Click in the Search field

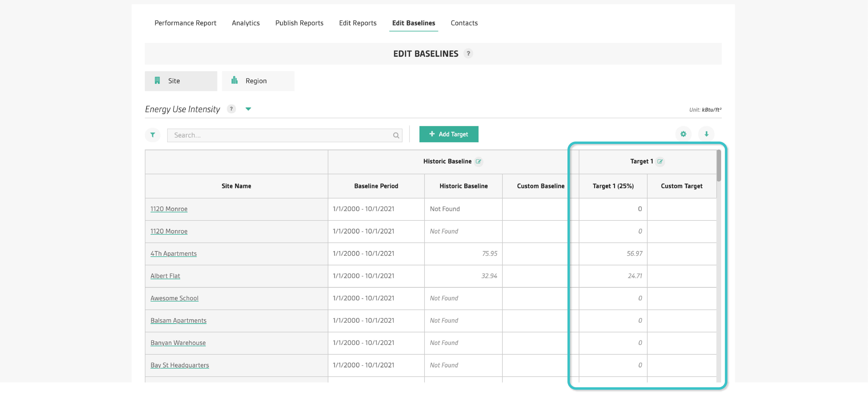click(x=285, y=135)
